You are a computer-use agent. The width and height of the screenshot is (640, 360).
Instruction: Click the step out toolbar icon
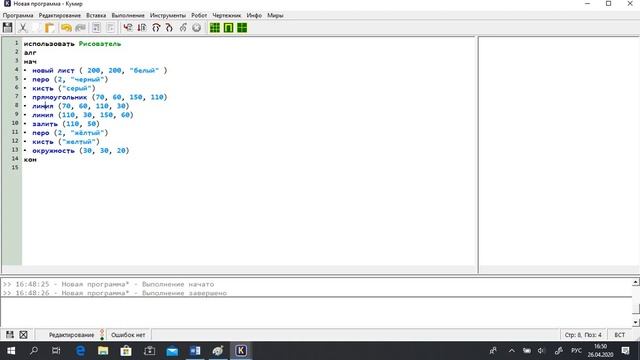point(183,28)
